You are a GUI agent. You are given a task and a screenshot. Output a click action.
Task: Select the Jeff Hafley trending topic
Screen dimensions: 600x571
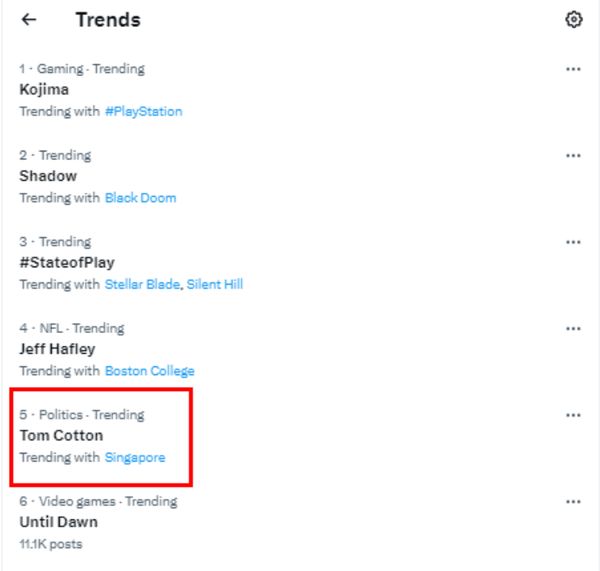pyautogui.click(x=57, y=349)
